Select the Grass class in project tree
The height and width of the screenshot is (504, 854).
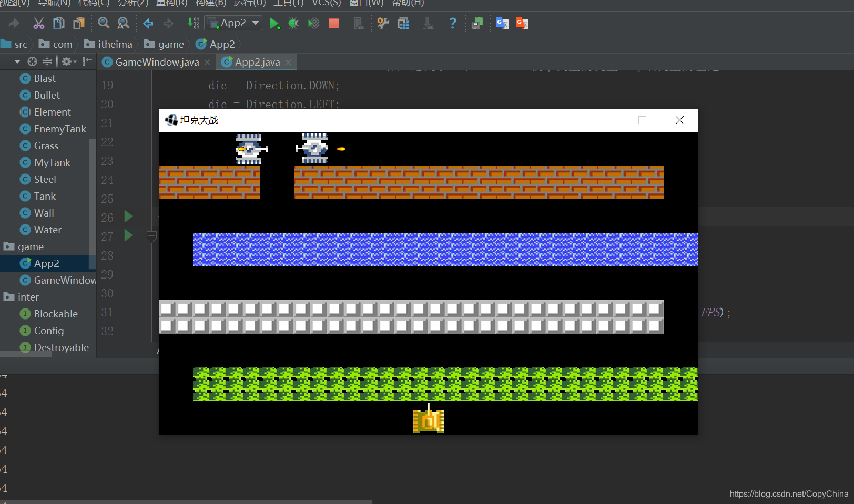46,146
